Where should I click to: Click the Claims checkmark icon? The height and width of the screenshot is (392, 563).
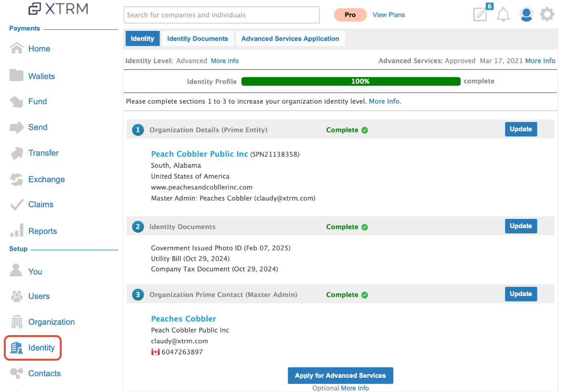[16, 204]
